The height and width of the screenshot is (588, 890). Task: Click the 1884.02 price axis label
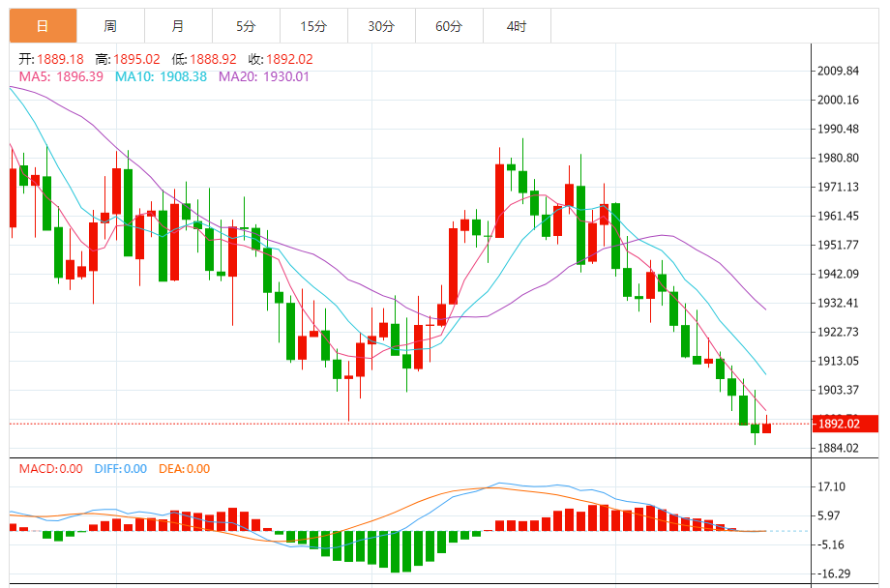click(x=838, y=448)
